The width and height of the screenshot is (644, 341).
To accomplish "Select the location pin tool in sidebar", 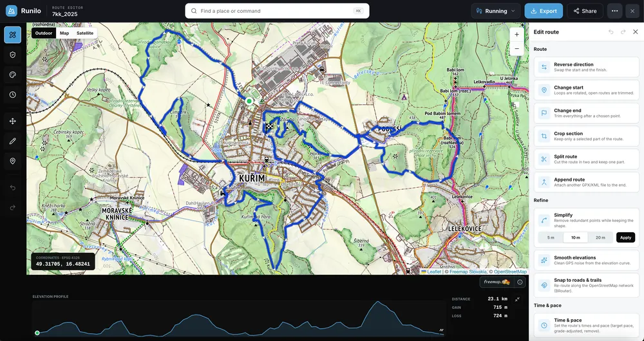I will [x=13, y=161].
